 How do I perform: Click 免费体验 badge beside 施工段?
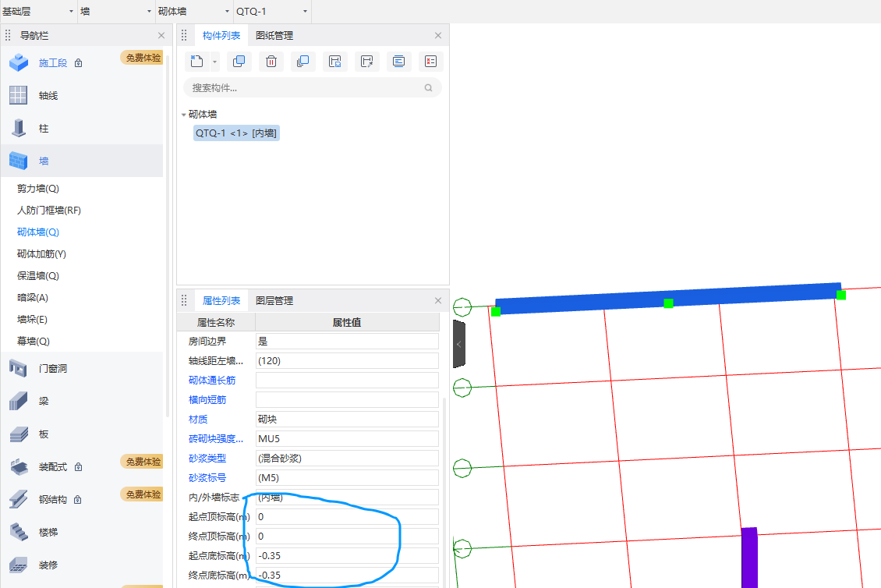[x=142, y=58]
